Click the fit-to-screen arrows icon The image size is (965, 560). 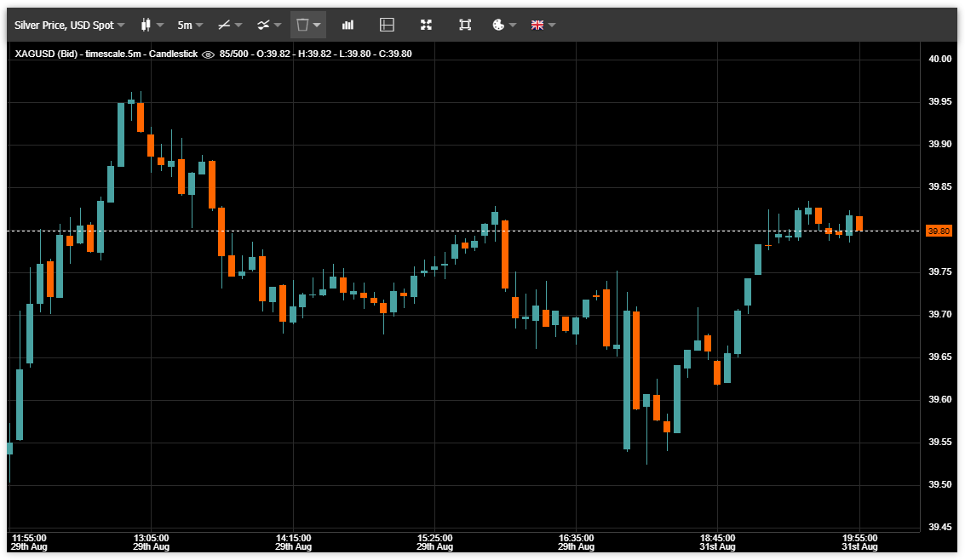click(426, 26)
